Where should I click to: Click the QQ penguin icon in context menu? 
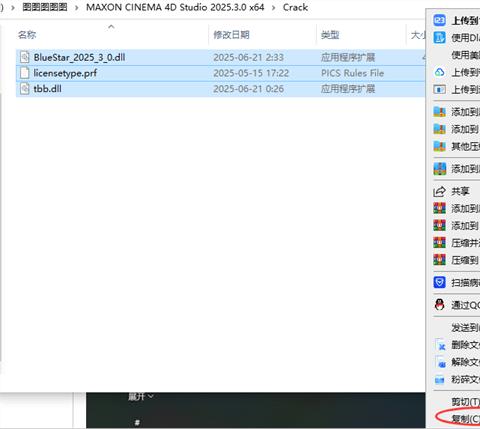pos(439,305)
